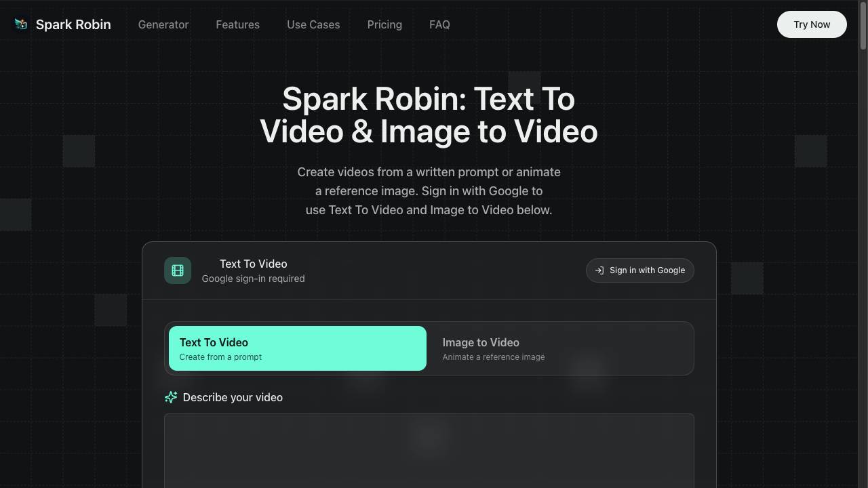Click the film strip Text To Video icon
Viewport: 868px width, 488px height.
178,270
